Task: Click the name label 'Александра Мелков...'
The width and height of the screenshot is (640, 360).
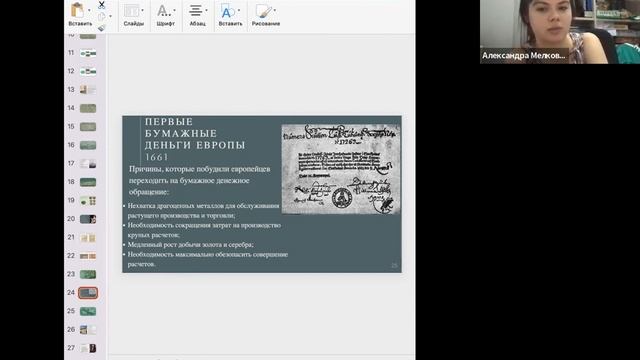Action: (524, 56)
